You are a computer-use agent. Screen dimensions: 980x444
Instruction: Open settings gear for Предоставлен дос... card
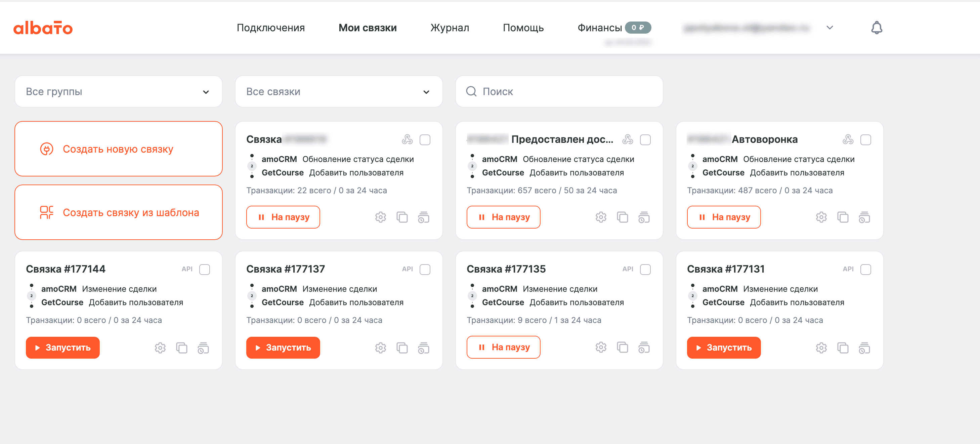tap(601, 217)
